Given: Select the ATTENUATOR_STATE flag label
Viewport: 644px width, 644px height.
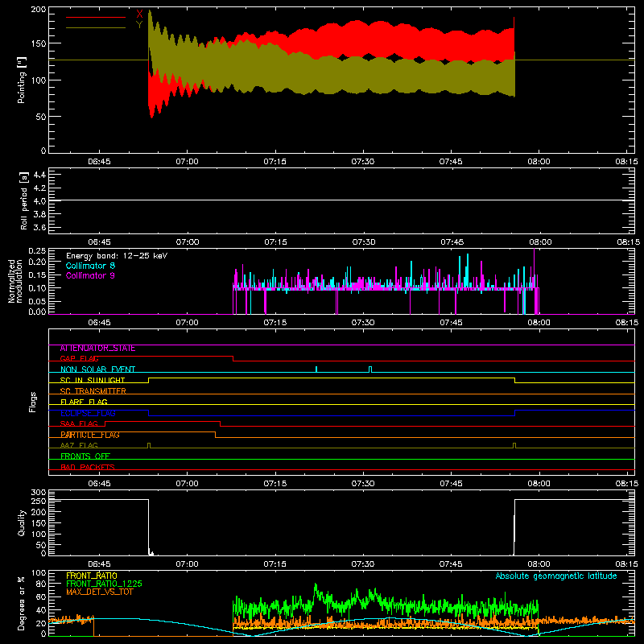Looking at the screenshot, I should [x=97, y=349].
